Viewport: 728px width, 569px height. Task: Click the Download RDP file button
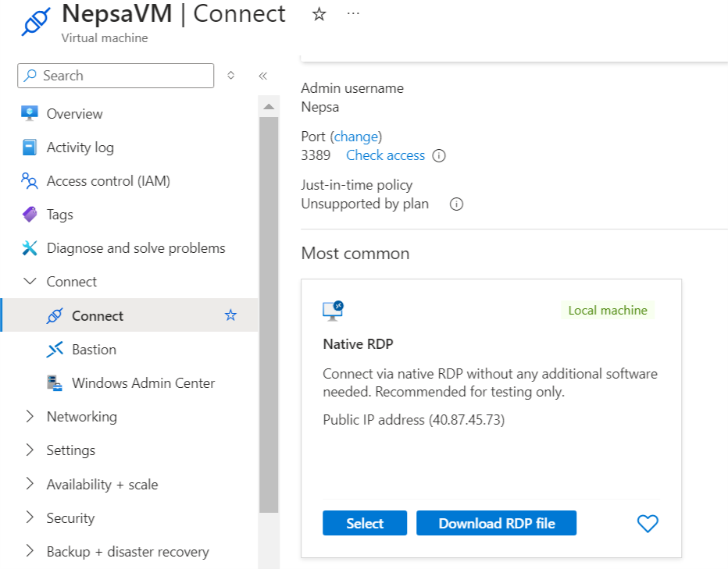click(496, 524)
